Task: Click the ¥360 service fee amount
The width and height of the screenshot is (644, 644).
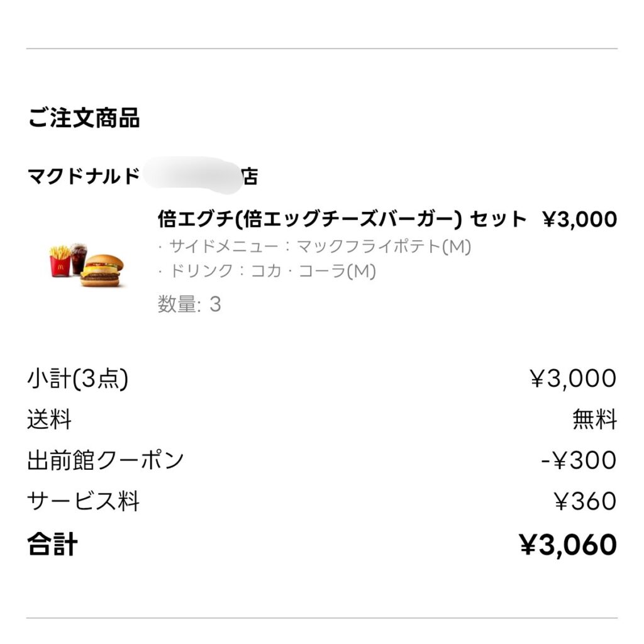Action: pyautogui.click(x=585, y=501)
